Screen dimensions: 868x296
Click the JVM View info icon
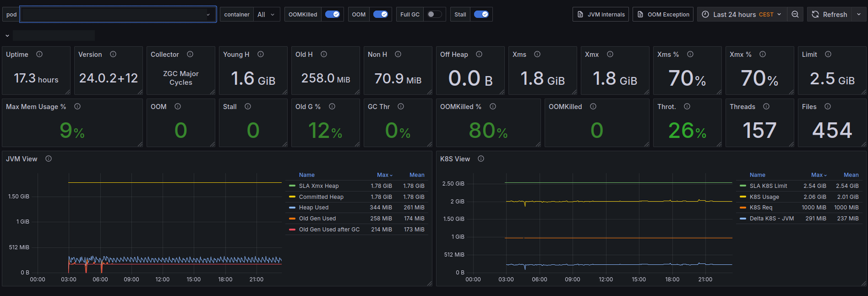pyautogui.click(x=49, y=159)
